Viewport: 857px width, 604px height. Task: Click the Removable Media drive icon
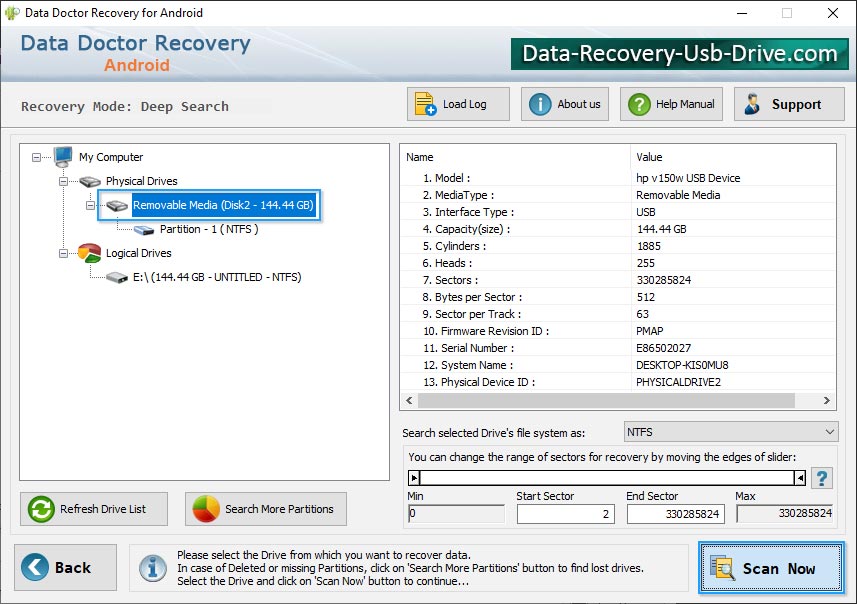coord(117,206)
